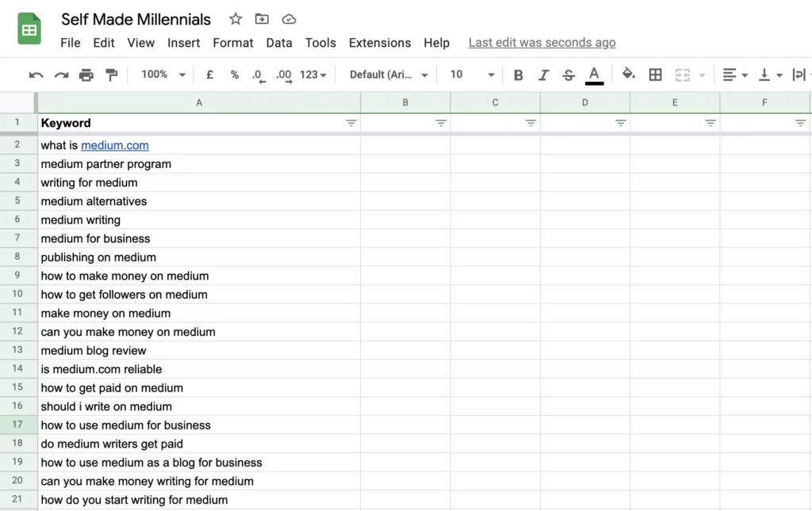Open the Data menu
This screenshot has height=511, width=812.
click(279, 43)
